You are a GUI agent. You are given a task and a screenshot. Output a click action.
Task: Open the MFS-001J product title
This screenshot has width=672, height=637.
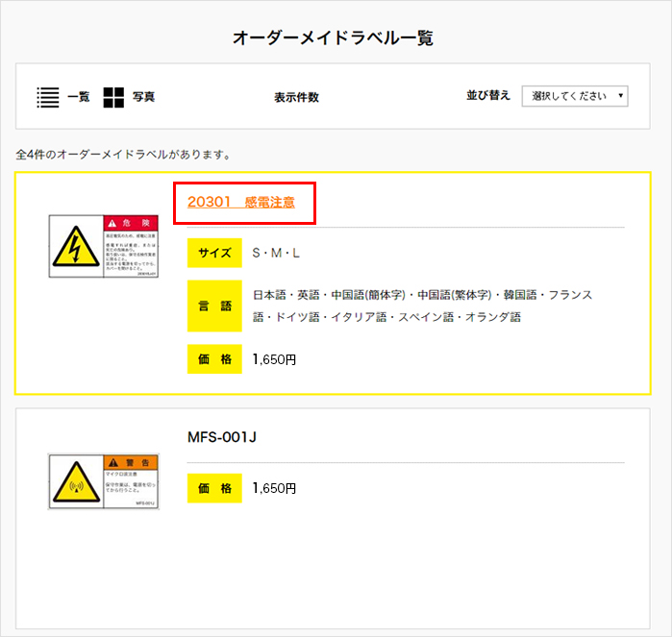pos(222,437)
